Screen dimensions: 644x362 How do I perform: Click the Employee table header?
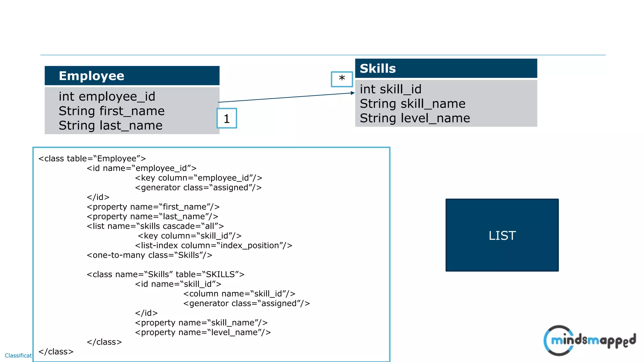pos(132,76)
